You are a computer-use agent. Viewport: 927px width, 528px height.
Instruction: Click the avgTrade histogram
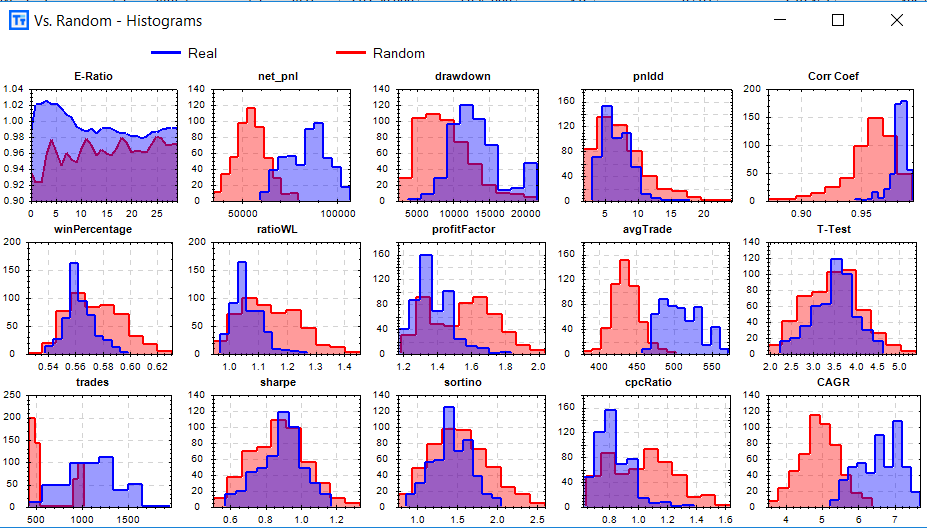tap(656, 298)
